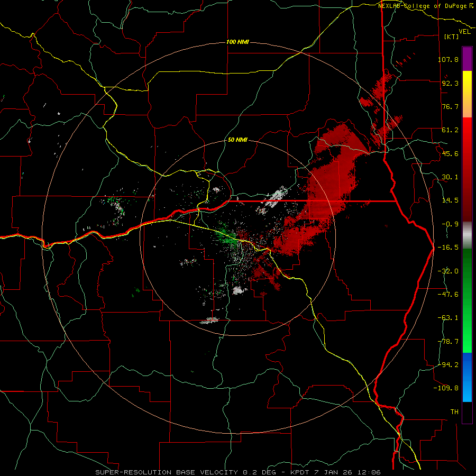476x476 pixels.
Task: Click the 14.5 velocity scale value
Action: click(x=450, y=200)
